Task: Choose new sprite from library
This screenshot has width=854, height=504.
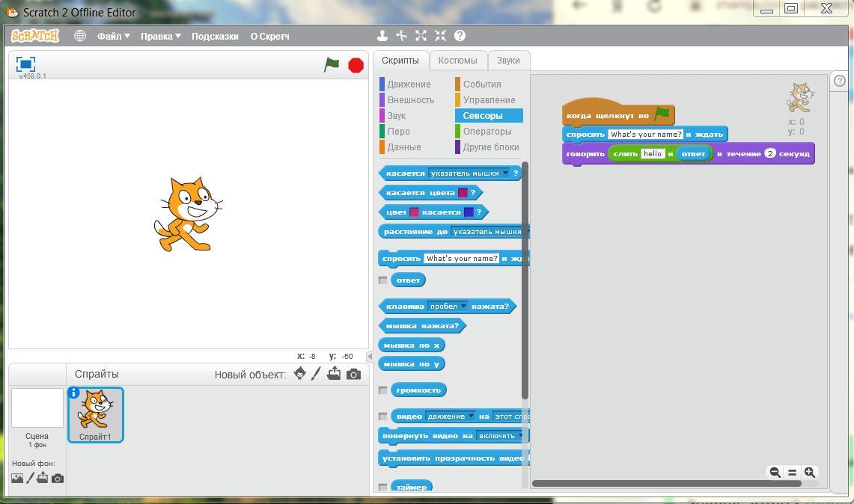Action: [x=299, y=373]
